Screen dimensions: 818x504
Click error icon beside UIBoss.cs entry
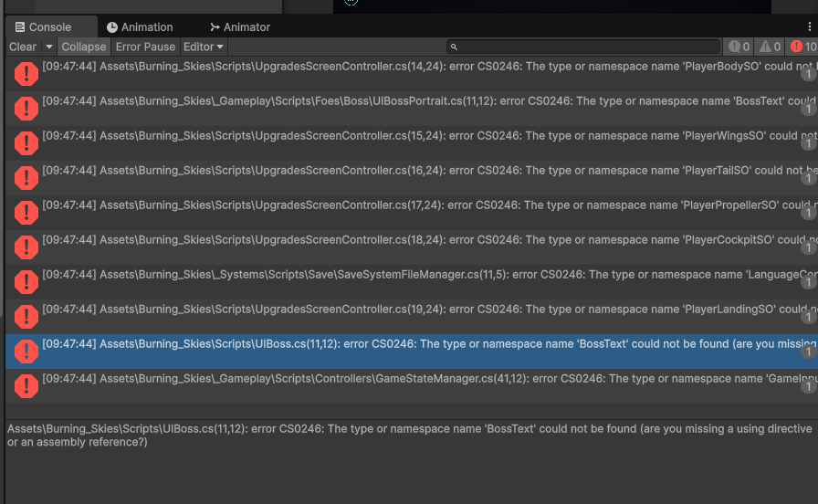(x=26, y=352)
